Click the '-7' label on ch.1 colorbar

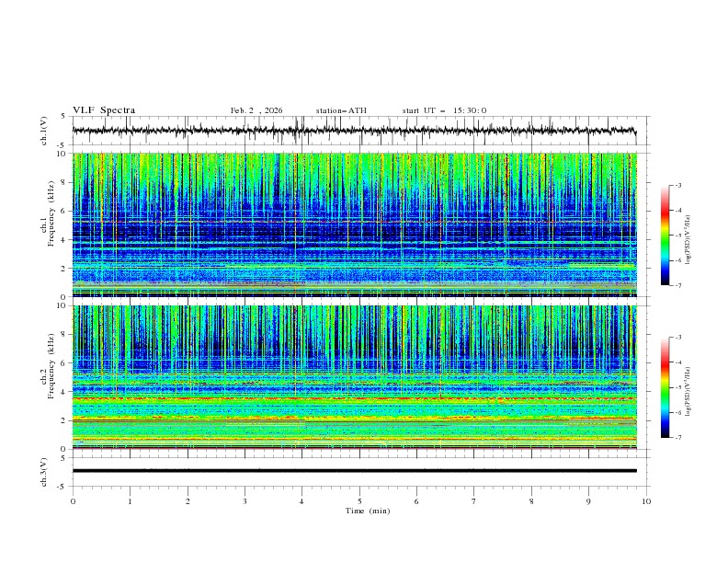(678, 285)
